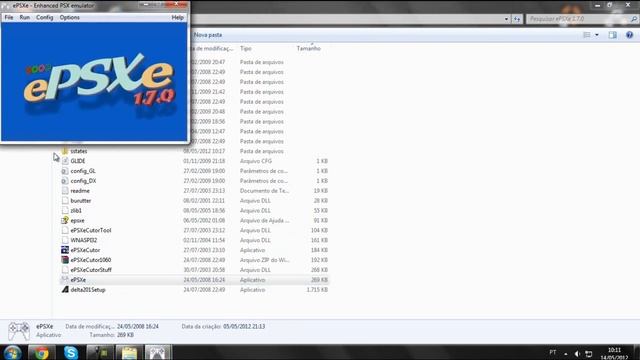Select the ePSXe application gamepad icon
640x360 pixels.
coord(65,280)
